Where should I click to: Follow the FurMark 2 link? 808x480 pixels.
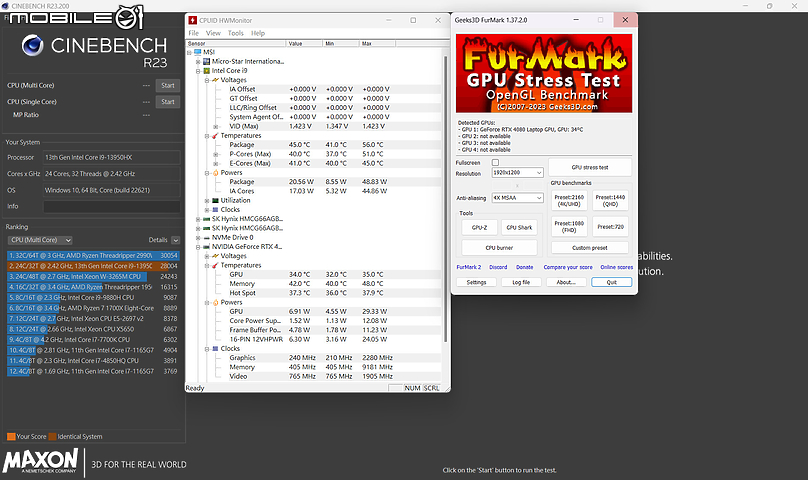468,267
